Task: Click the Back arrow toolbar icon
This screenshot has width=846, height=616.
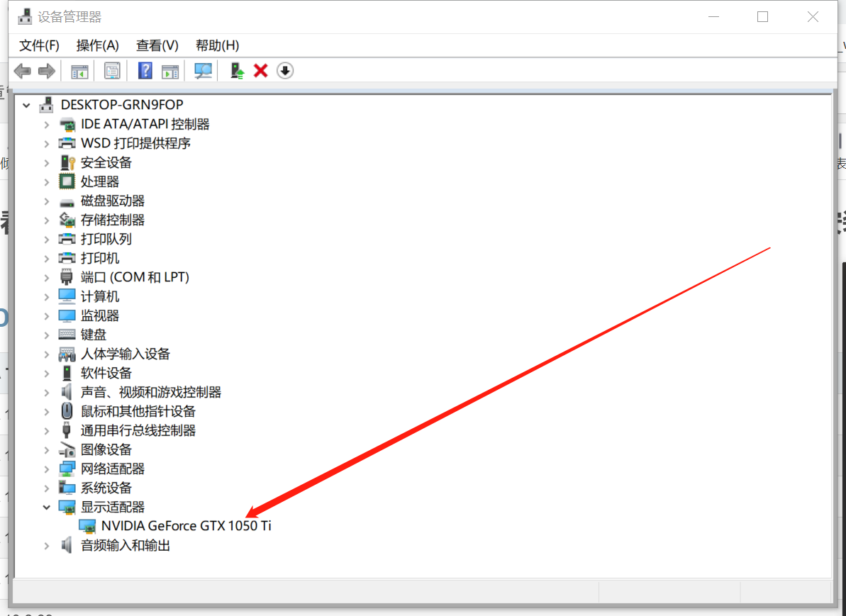Action: click(22, 71)
